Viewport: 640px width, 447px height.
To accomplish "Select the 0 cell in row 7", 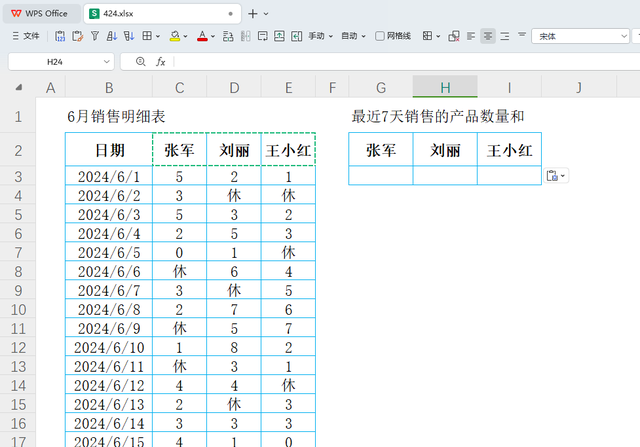I will [x=180, y=252].
